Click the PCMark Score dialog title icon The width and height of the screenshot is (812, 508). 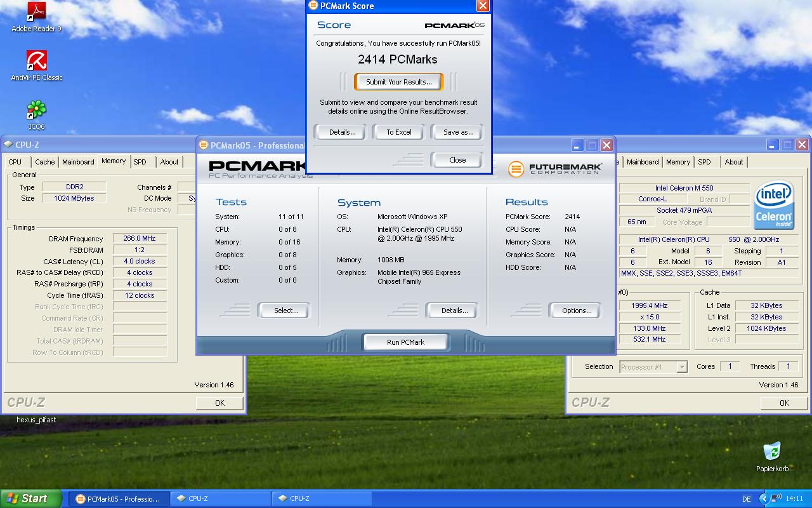point(313,6)
